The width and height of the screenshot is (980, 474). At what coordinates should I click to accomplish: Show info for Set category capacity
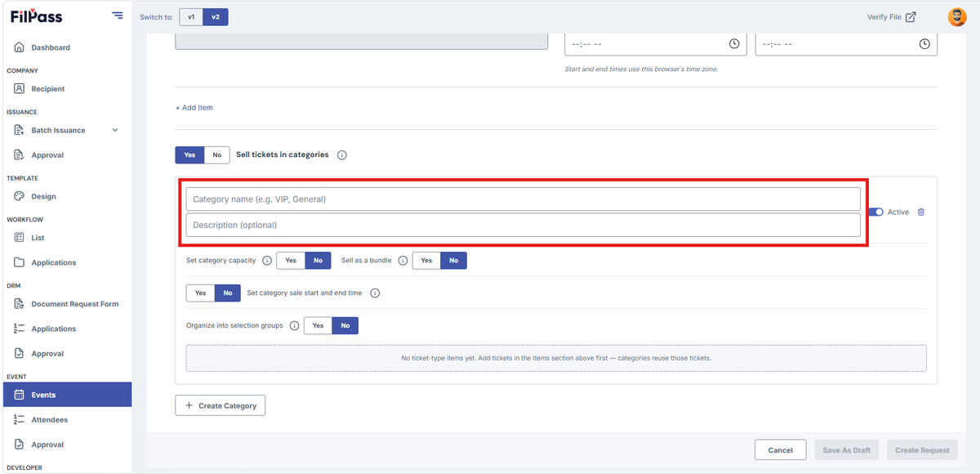[266, 261]
